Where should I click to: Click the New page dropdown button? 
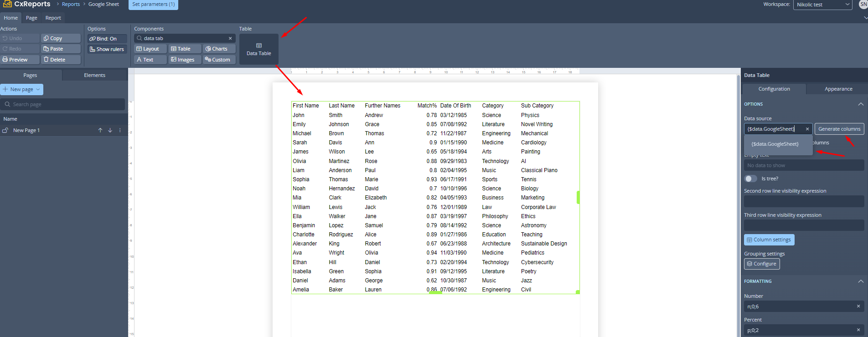[22, 89]
